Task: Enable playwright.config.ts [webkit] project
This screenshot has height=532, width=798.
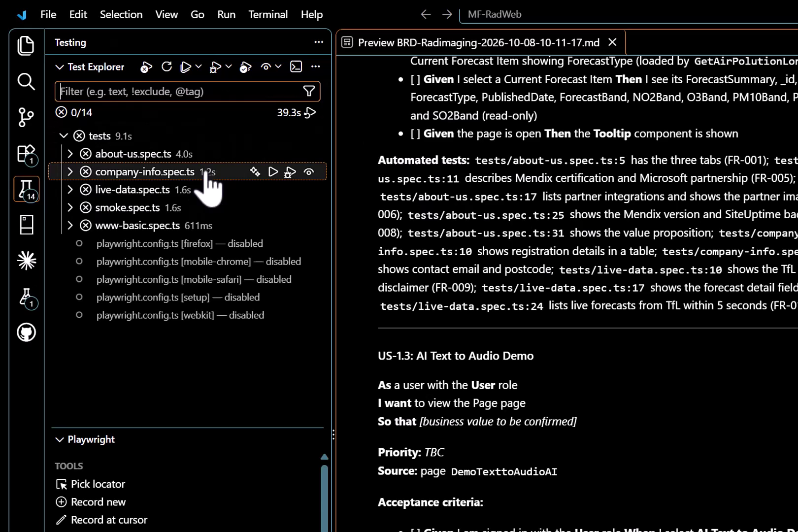Action: pyautogui.click(x=180, y=315)
